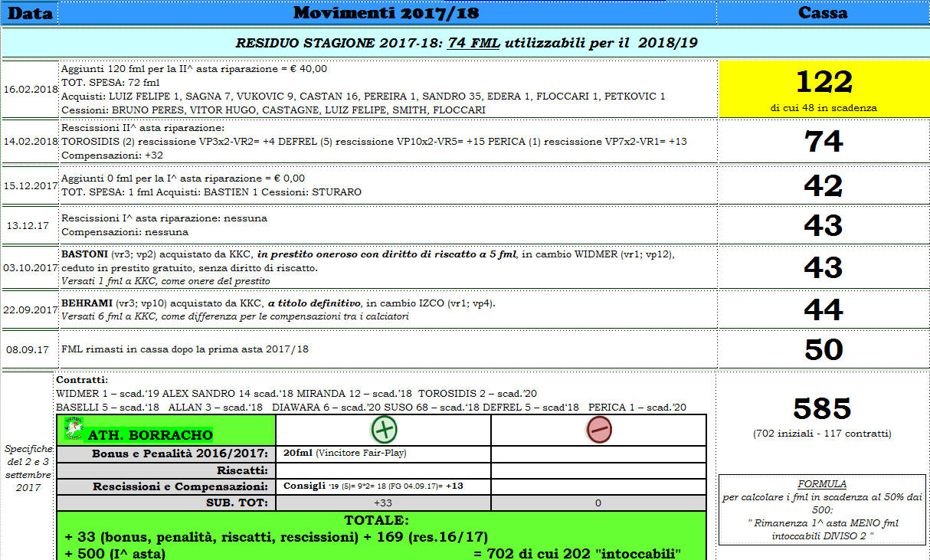
Task: Click the "FORMULA" heading in the note box
Action: (x=822, y=484)
